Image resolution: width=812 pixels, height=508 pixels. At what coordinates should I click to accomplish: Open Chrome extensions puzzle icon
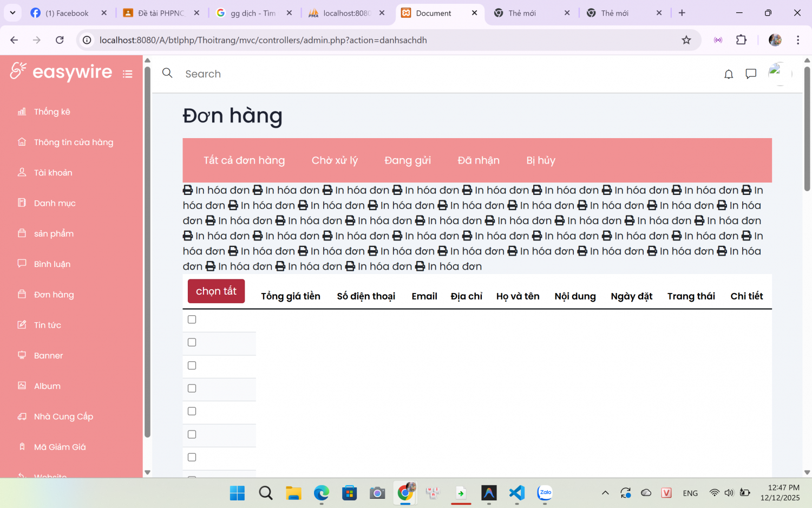click(741, 40)
